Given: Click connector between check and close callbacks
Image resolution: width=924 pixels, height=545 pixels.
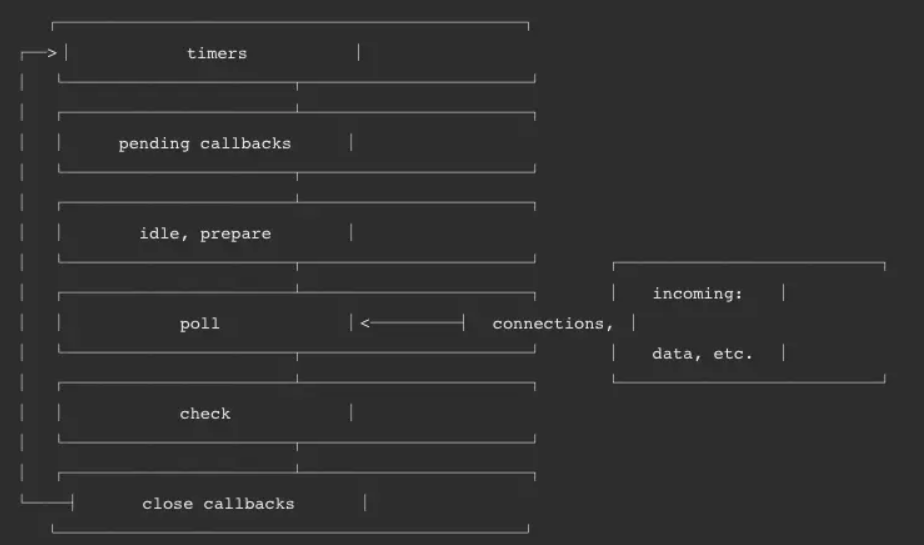Looking at the screenshot, I should 297,458.
